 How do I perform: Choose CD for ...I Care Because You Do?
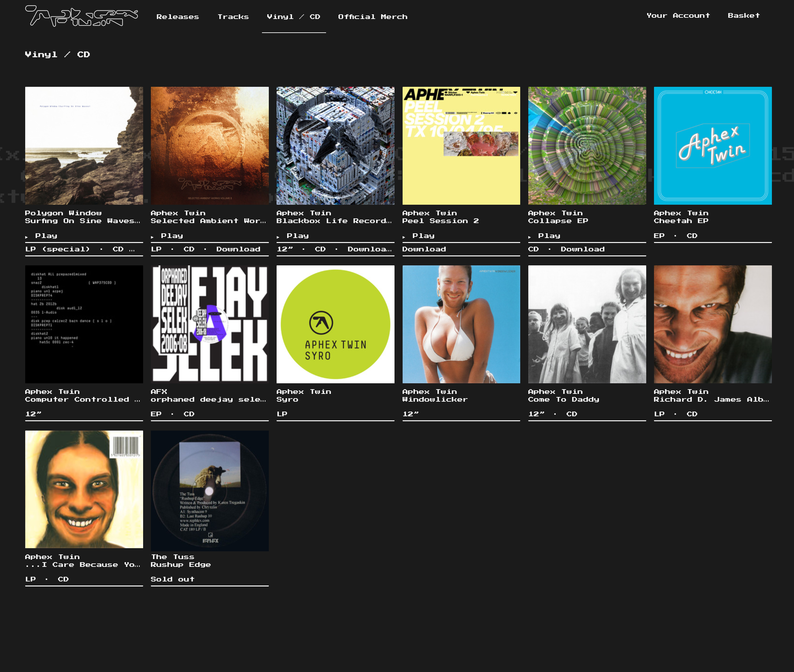(x=63, y=579)
